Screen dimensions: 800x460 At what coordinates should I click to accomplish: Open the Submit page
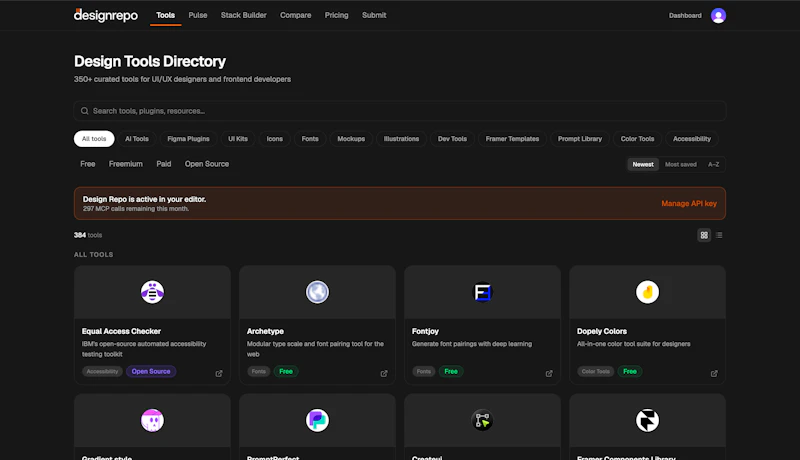point(374,15)
